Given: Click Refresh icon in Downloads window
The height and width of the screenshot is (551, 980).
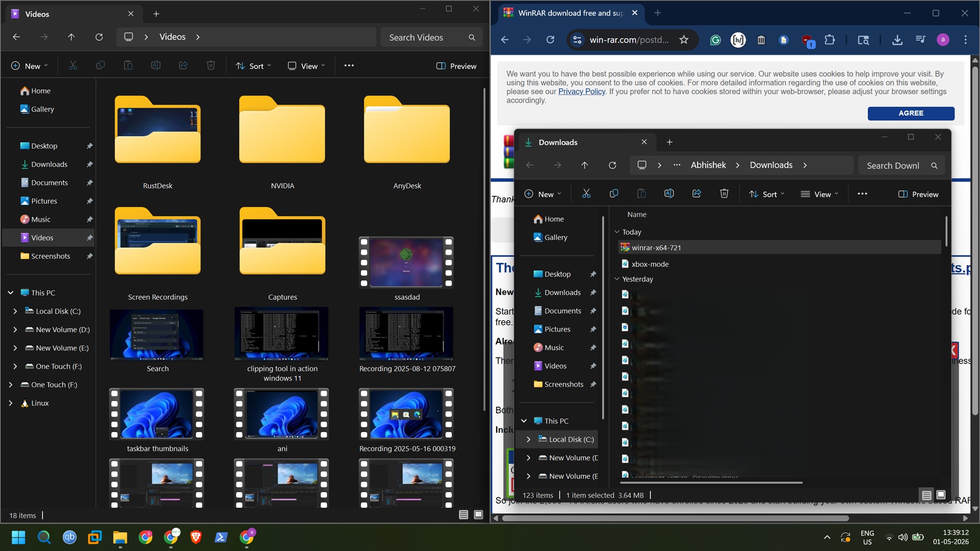Looking at the screenshot, I should (x=612, y=165).
